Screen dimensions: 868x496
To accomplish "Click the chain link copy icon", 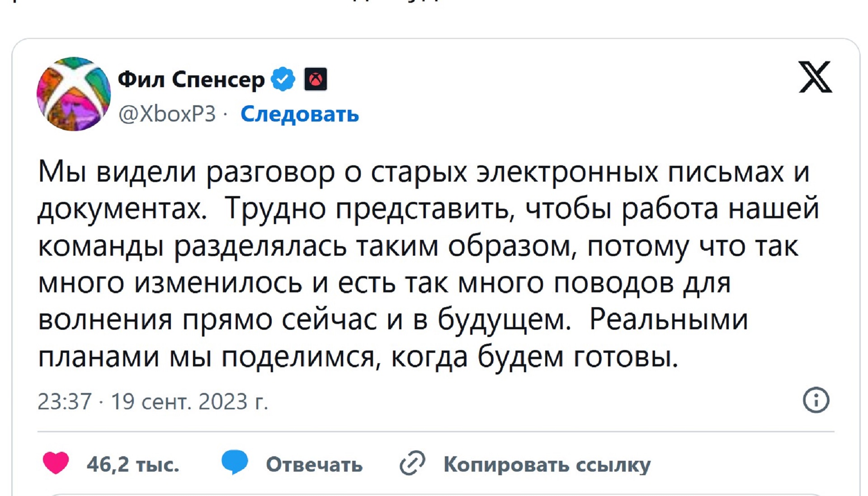I will pyautogui.click(x=412, y=463).
